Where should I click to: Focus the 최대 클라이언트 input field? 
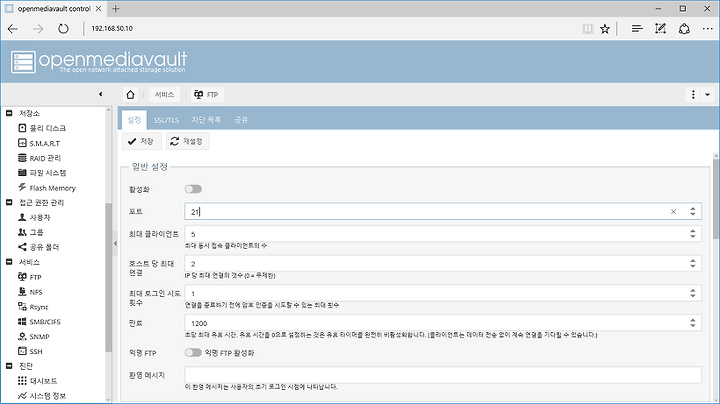436,234
